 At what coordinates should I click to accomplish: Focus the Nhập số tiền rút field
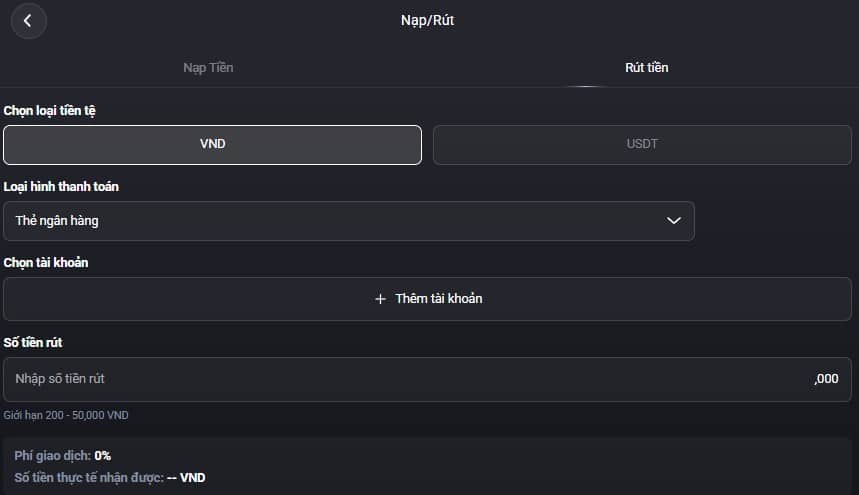[x=427, y=379]
